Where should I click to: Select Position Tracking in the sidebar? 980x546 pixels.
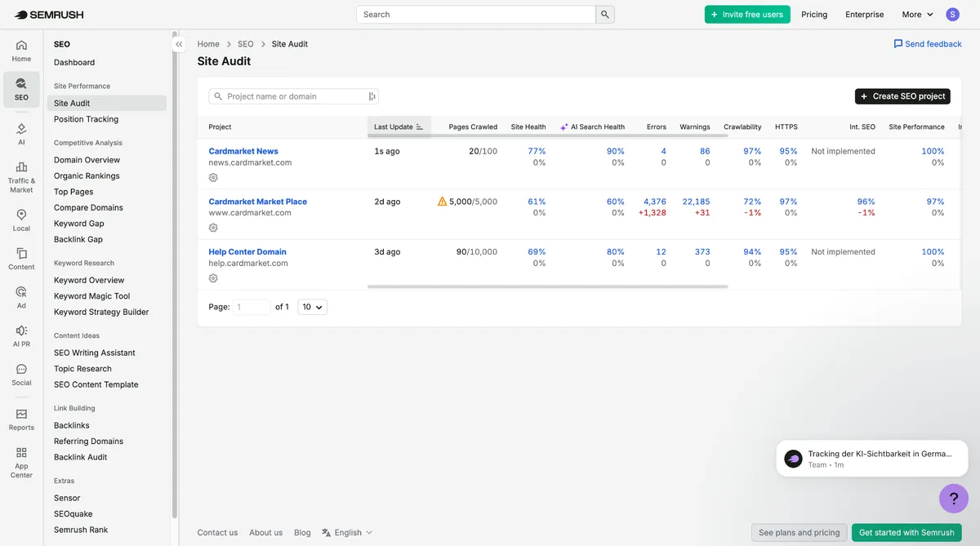tap(86, 119)
